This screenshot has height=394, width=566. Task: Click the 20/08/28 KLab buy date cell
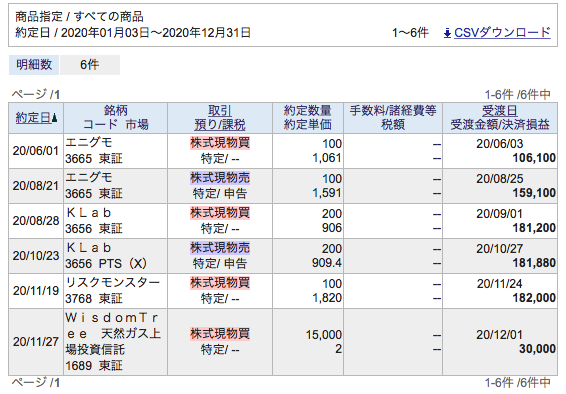click(x=36, y=221)
